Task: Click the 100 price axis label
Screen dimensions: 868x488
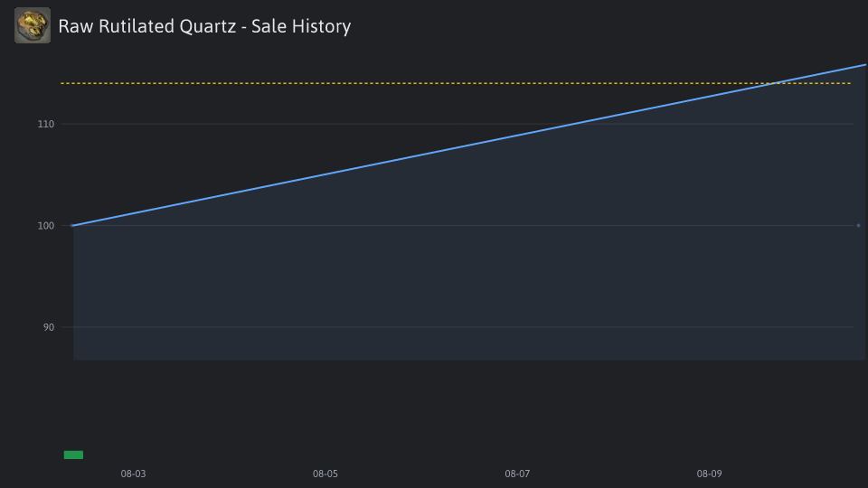Action: [x=46, y=226]
